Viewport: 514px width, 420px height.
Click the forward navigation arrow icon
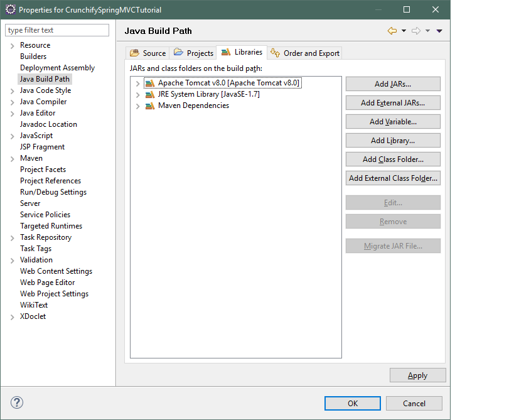416,31
